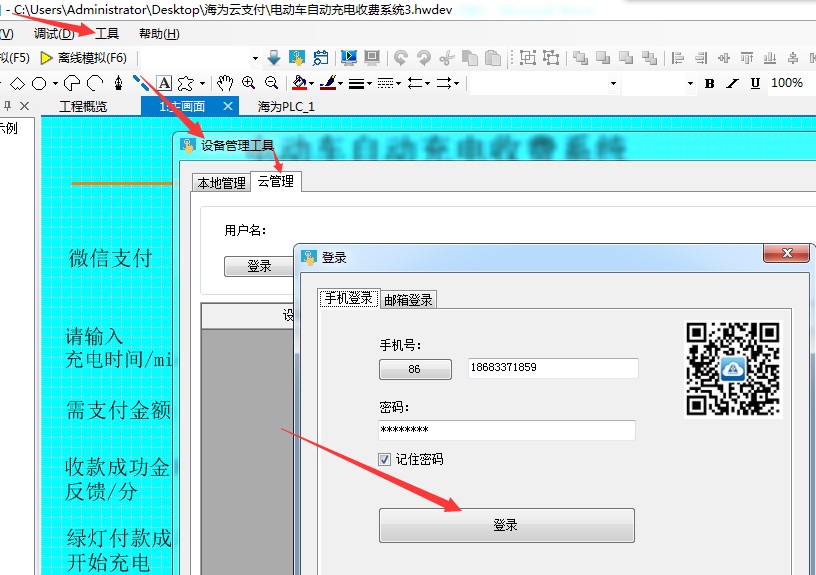Click the download to device arrow icon

pos(273,58)
